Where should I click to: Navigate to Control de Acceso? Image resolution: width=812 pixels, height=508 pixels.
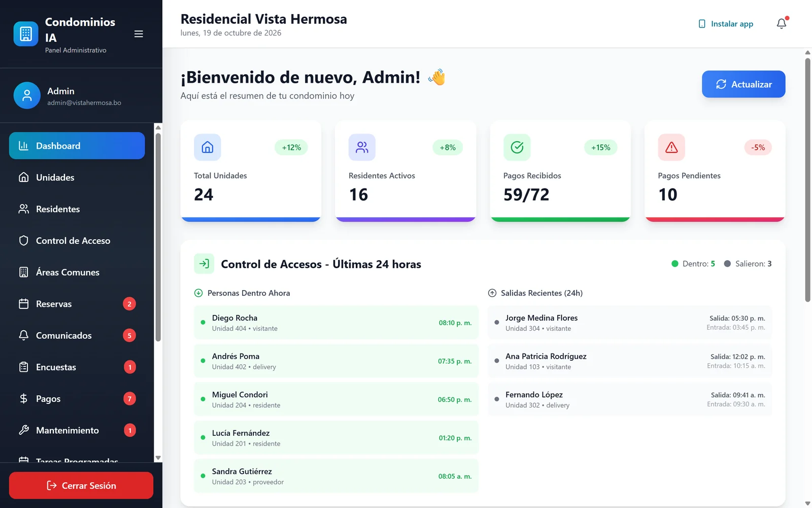pyautogui.click(x=77, y=240)
